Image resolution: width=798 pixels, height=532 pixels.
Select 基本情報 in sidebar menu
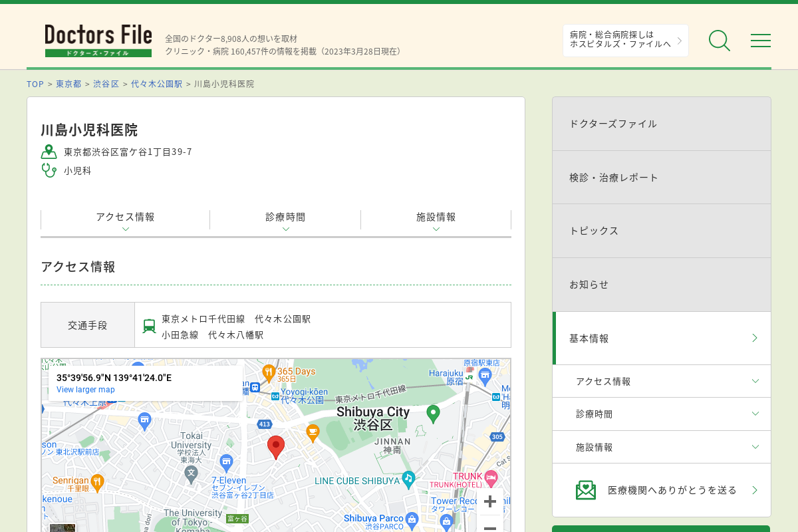tap(662, 338)
